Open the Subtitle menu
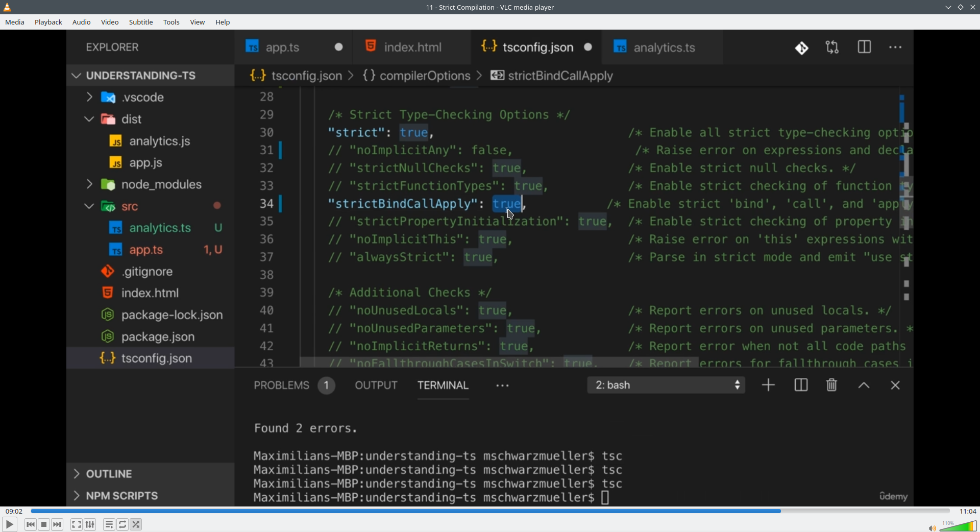This screenshot has height=532, width=980. coord(141,22)
